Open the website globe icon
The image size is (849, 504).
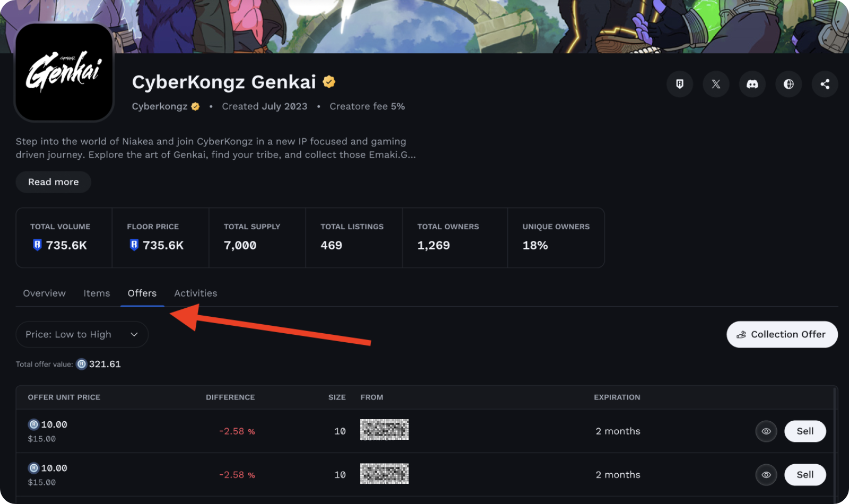(x=789, y=84)
